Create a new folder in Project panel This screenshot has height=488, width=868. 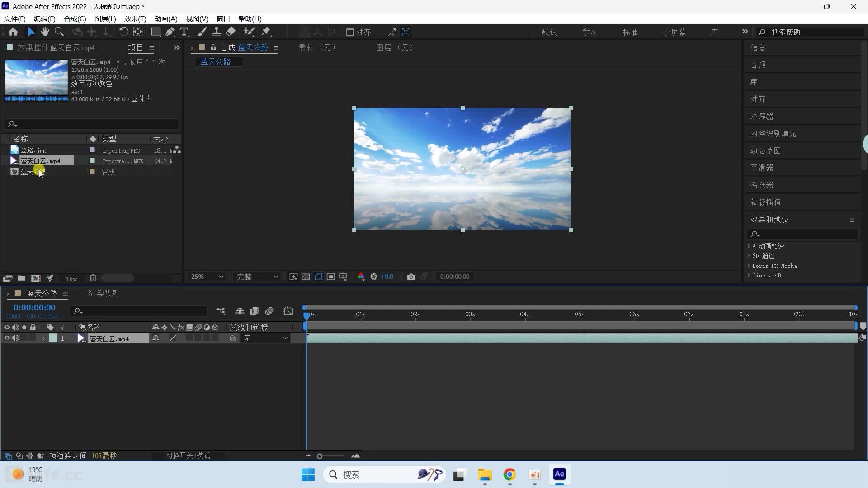point(21,278)
